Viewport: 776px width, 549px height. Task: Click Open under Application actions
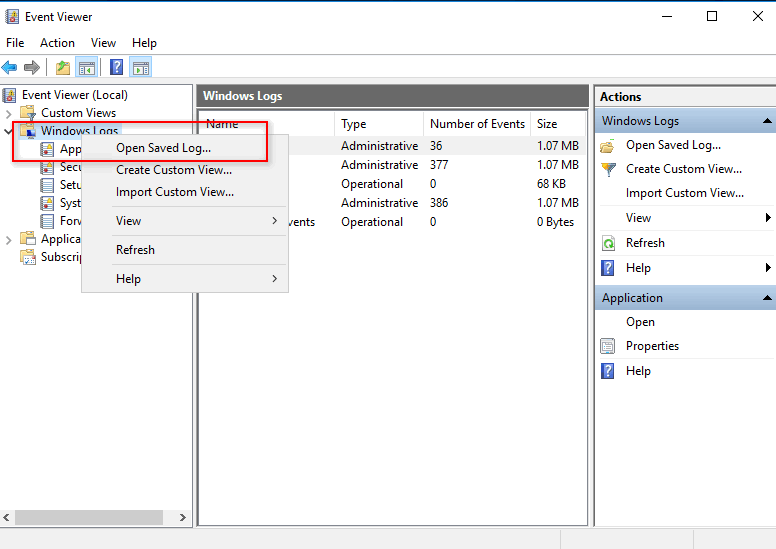click(x=640, y=322)
